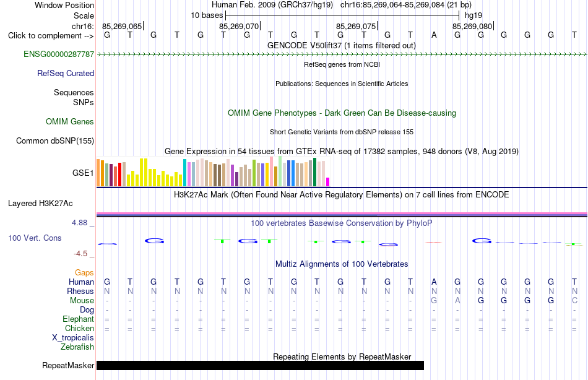
Task: Click position marker 85,269,070
Action: (x=240, y=26)
